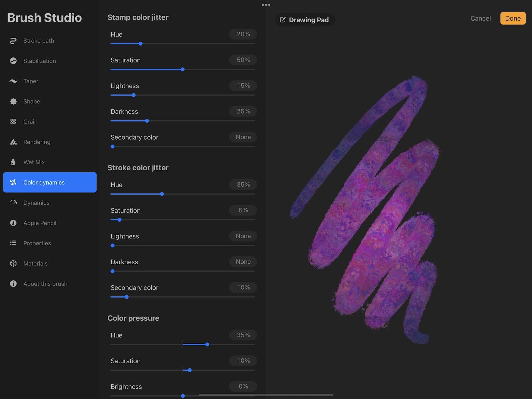Click the About this brush info icon
Viewport: 532px width, 399px height.
[x=13, y=284]
